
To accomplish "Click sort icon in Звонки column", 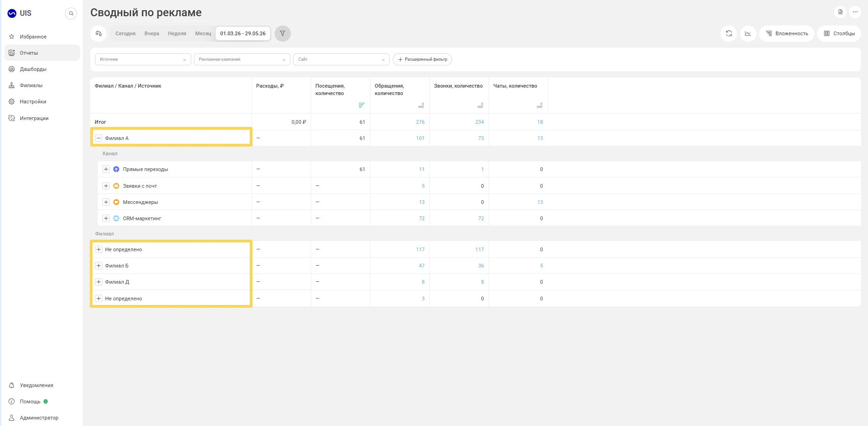I will pos(480,106).
